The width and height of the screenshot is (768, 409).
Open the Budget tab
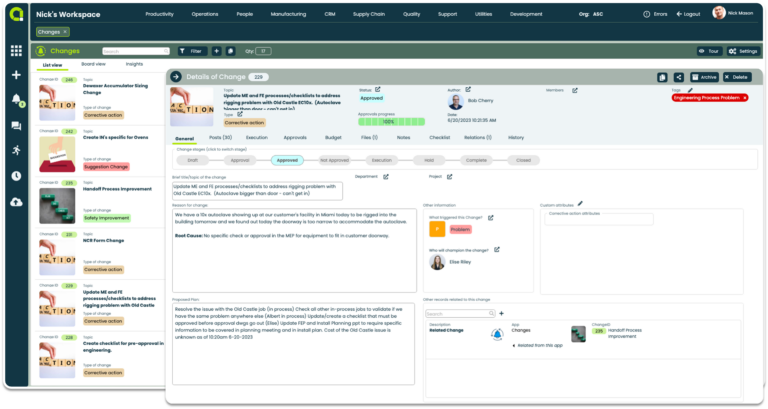pos(333,138)
